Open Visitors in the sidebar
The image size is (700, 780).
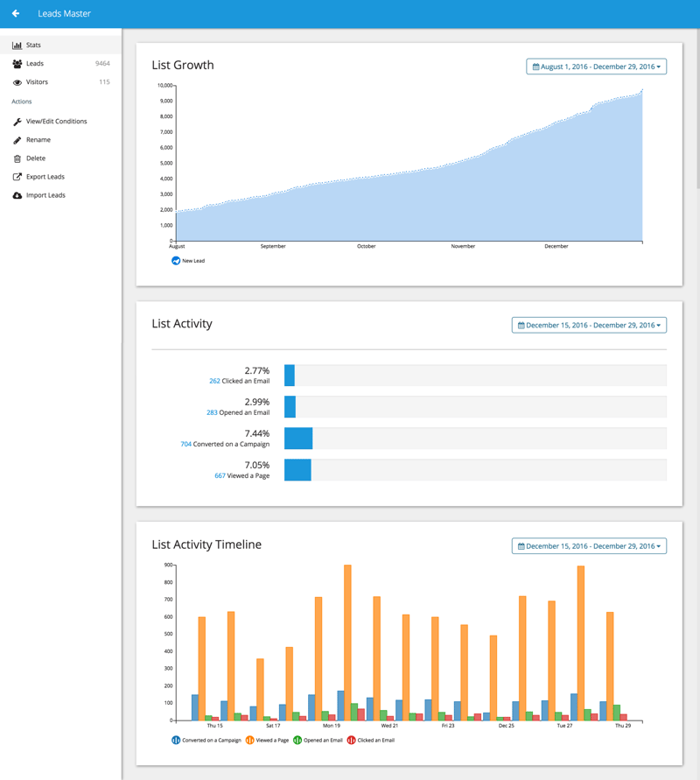(60, 82)
